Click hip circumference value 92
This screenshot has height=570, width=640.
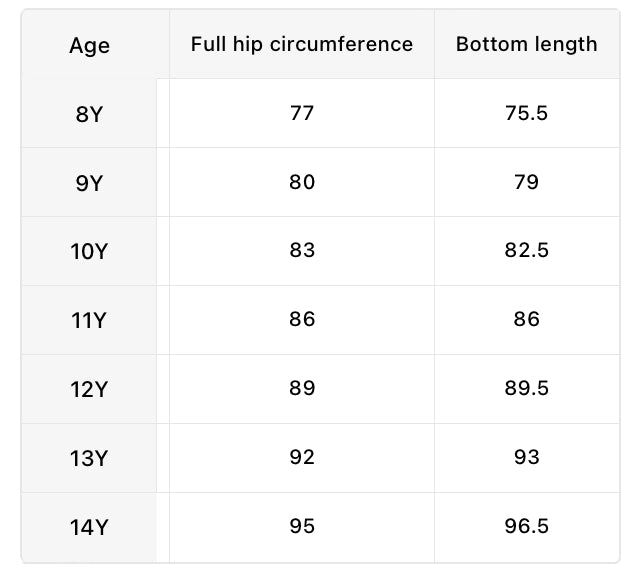[302, 458]
